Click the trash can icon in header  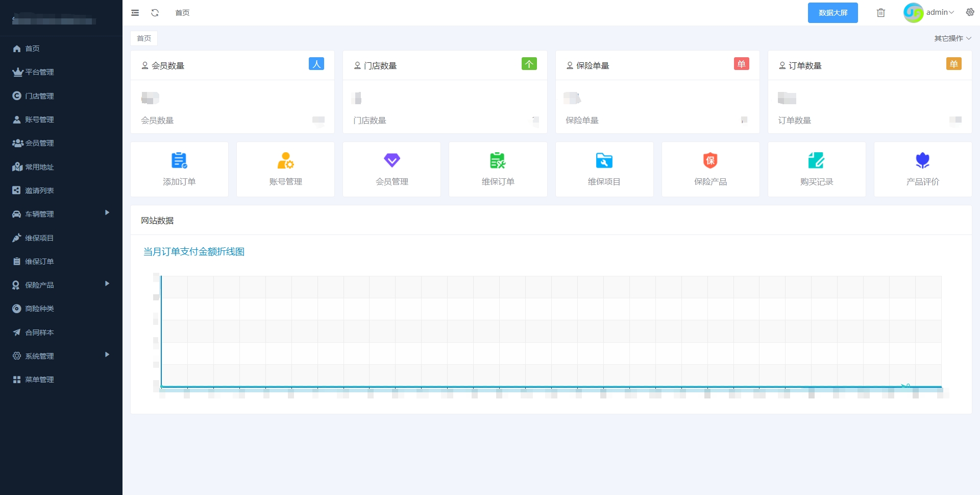881,13
